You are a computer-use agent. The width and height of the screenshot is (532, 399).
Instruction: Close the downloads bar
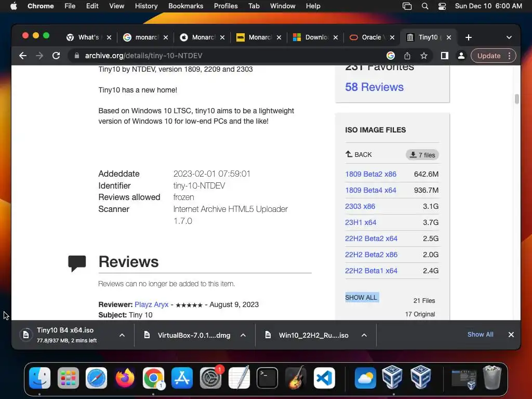pyautogui.click(x=511, y=335)
